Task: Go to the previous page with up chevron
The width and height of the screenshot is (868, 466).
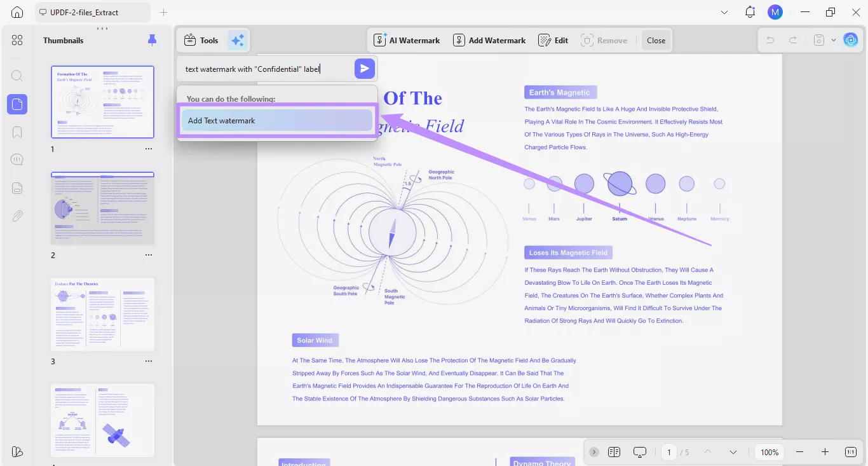Action: coord(708,452)
